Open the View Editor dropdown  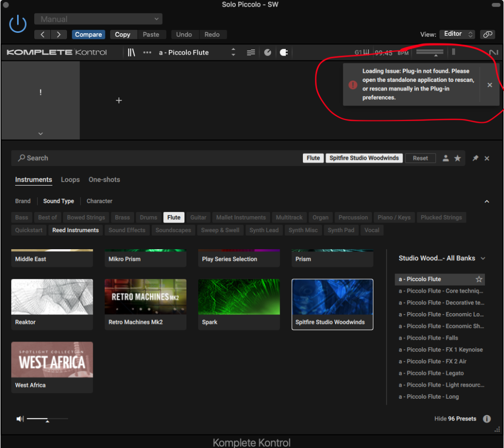click(458, 34)
